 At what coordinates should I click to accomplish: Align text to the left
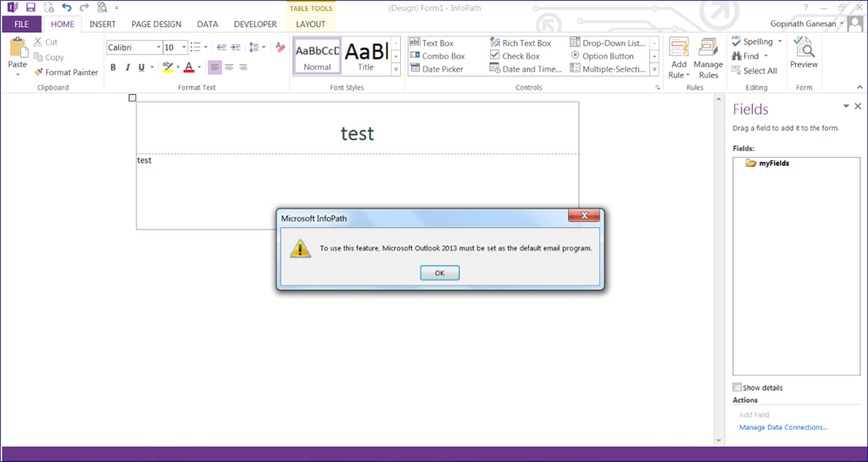[214, 68]
